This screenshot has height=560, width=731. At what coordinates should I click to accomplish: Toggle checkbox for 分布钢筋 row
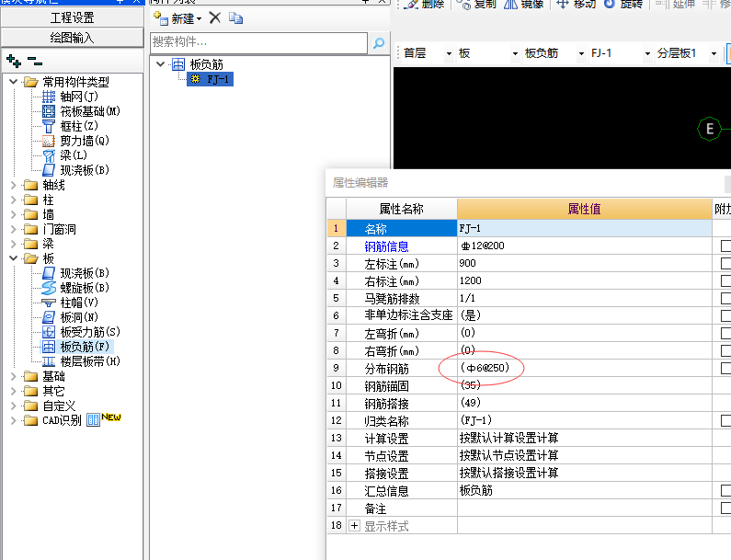(x=725, y=369)
